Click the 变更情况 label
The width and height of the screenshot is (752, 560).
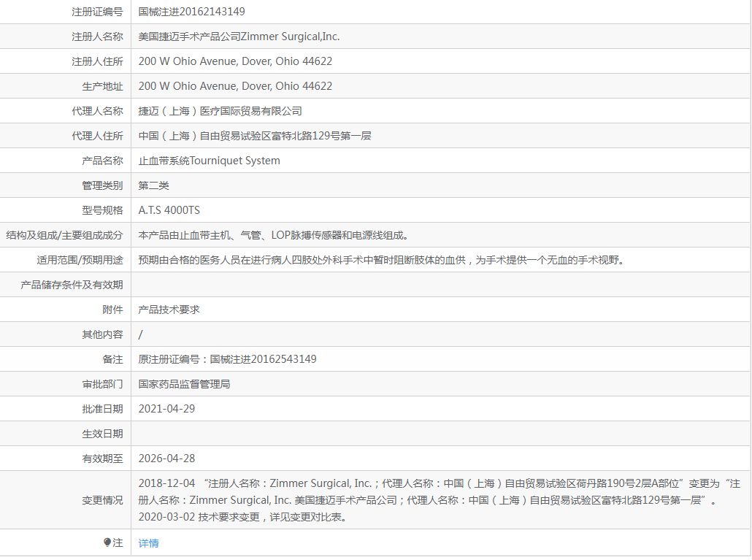pos(102,500)
